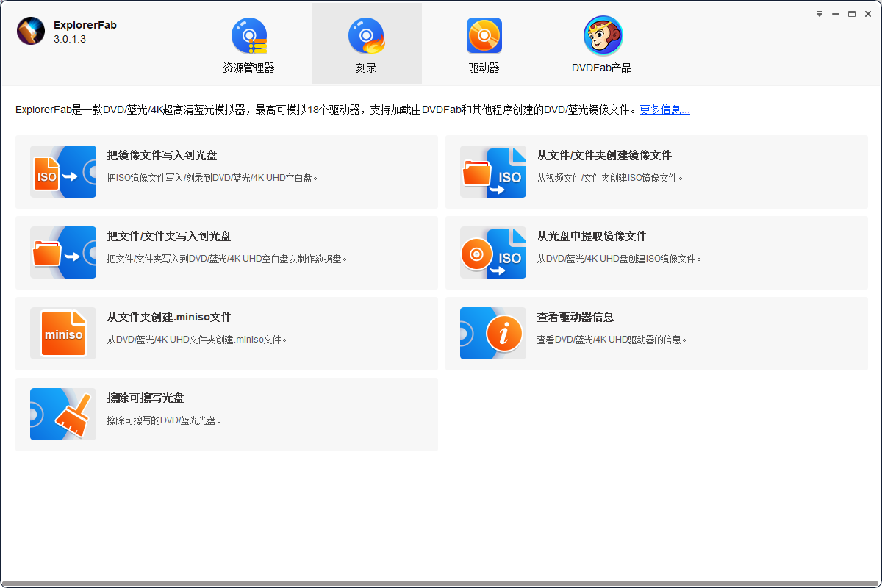The image size is (882, 588).
Task: Open the 资源管理器 tab icon
Action: click(x=249, y=36)
